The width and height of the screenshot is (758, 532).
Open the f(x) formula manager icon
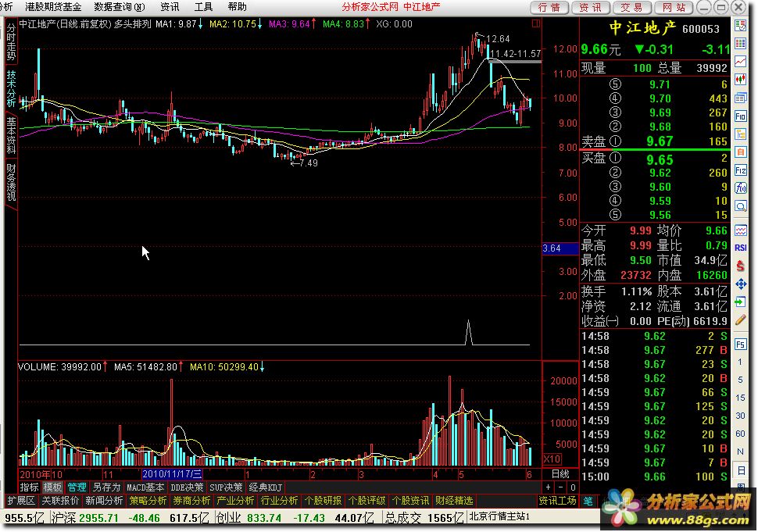click(x=740, y=188)
